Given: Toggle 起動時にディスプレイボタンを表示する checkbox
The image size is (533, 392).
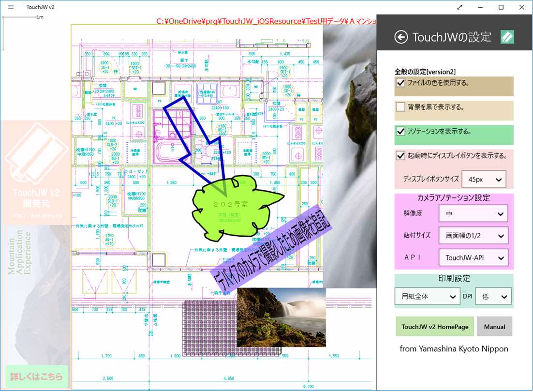Looking at the screenshot, I should click(x=400, y=155).
